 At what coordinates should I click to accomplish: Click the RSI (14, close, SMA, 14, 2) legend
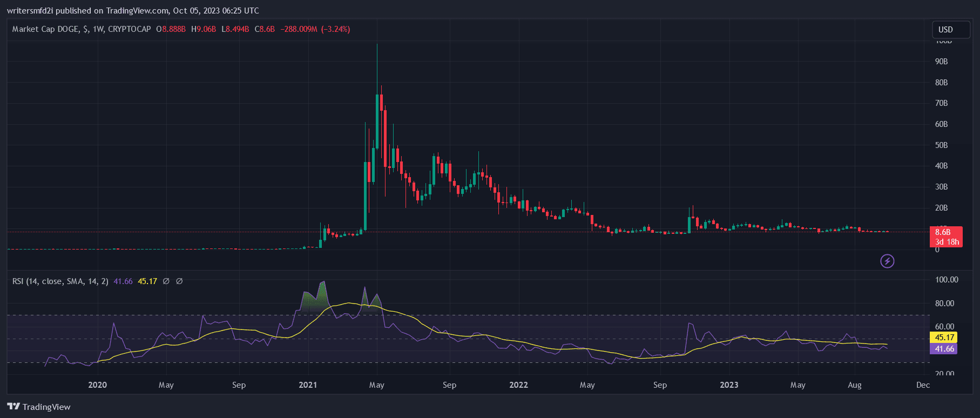click(x=60, y=281)
